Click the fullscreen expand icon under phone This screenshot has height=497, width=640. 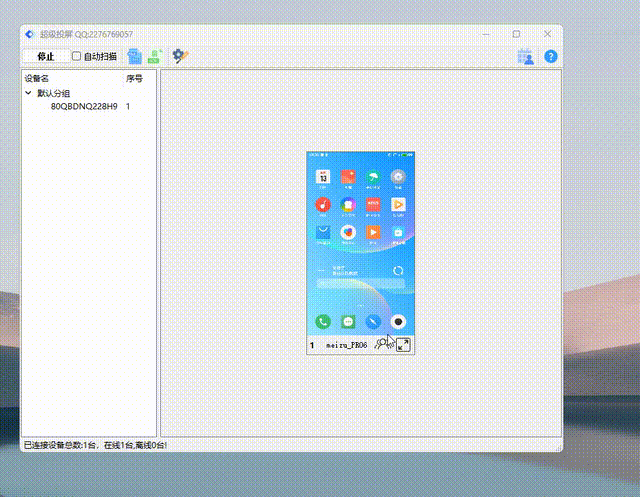click(x=403, y=345)
